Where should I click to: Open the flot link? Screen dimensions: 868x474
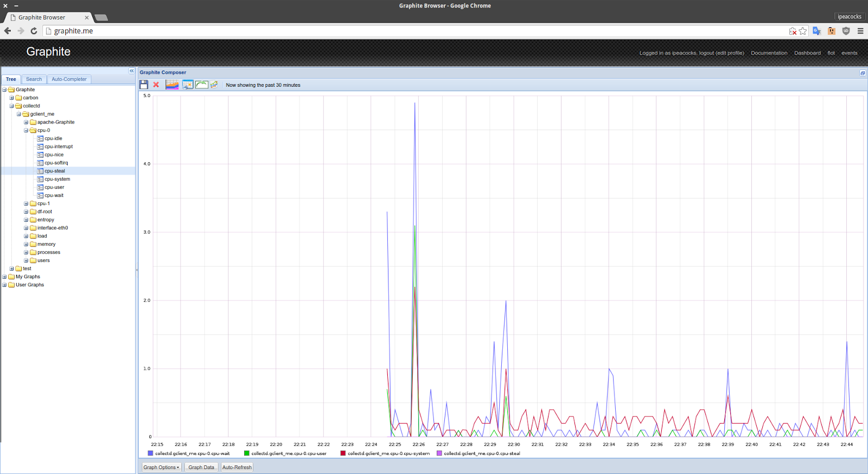[x=831, y=53]
